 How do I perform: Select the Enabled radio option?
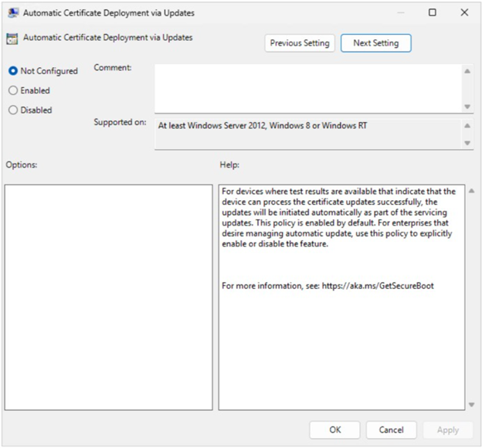(x=12, y=90)
